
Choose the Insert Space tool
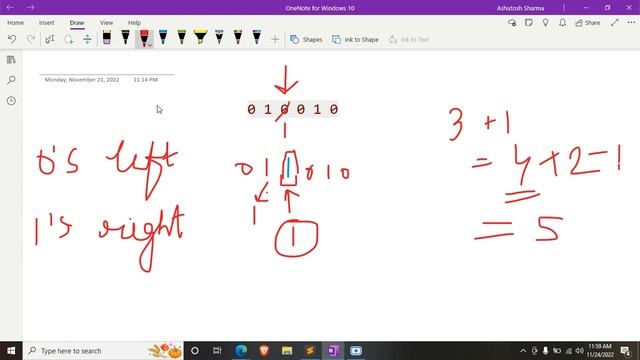87,39
